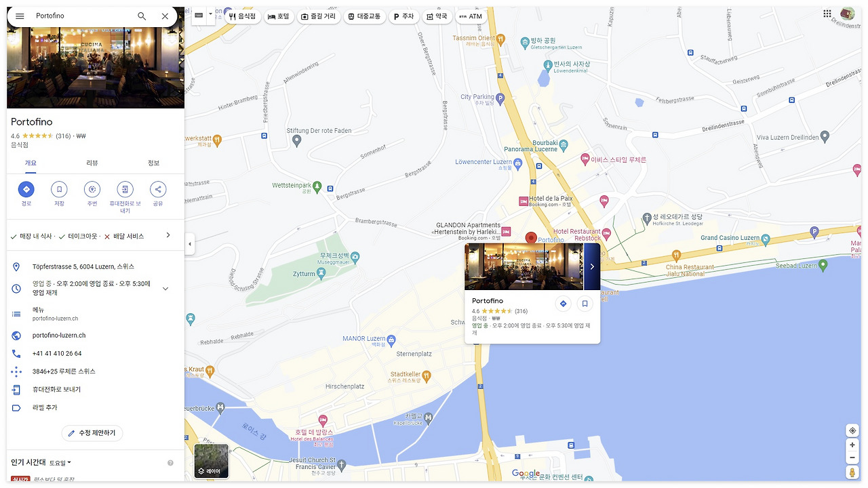Select the Zytturm map pin
This screenshot has height=488, width=868.
click(321, 274)
